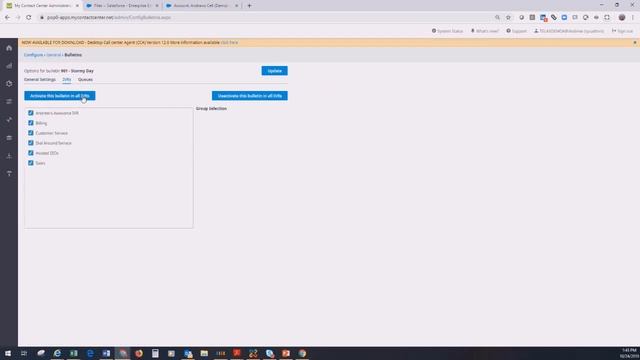Launch Firefox from the taskbar

(139, 353)
